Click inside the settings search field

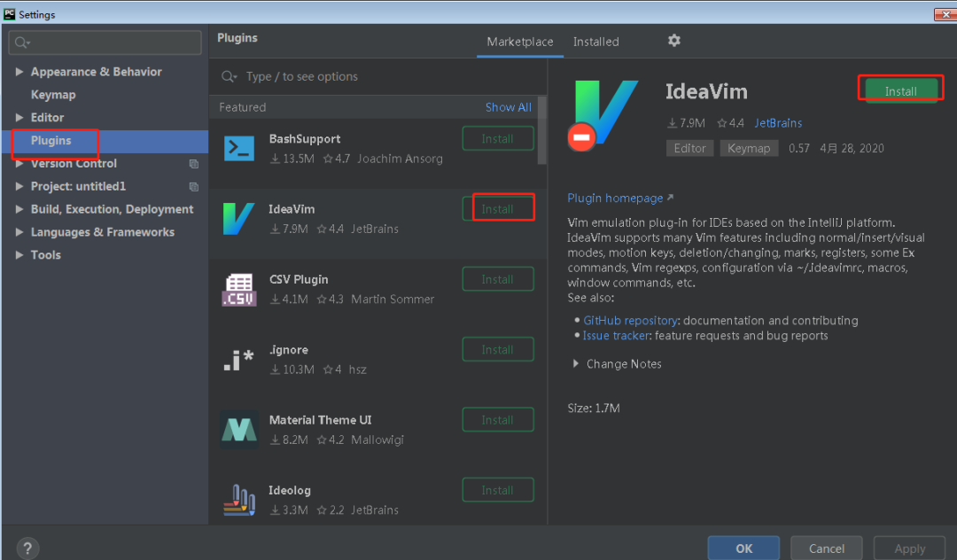pyautogui.click(x=105, y=43)
